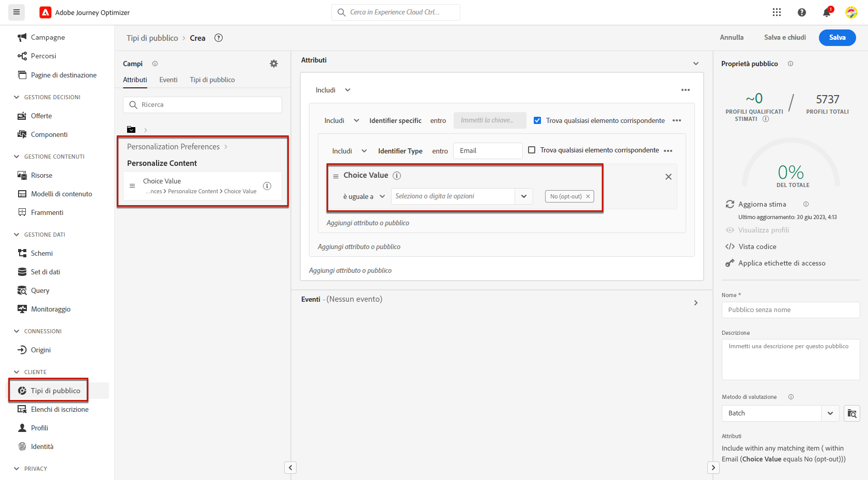The height and width of the screenshot is (480, 868).
Task: Open Campagne in sidebar
Action: tap(48, 37)
